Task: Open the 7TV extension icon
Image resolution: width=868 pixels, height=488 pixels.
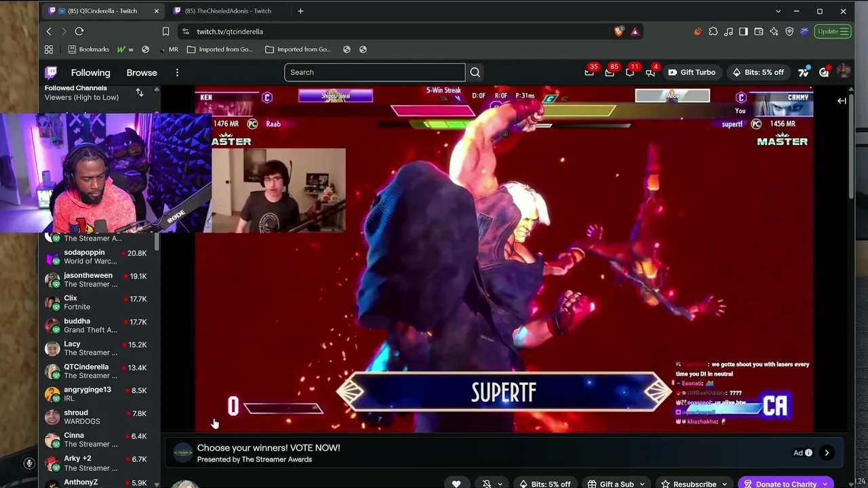Action: tap(804, 73)
